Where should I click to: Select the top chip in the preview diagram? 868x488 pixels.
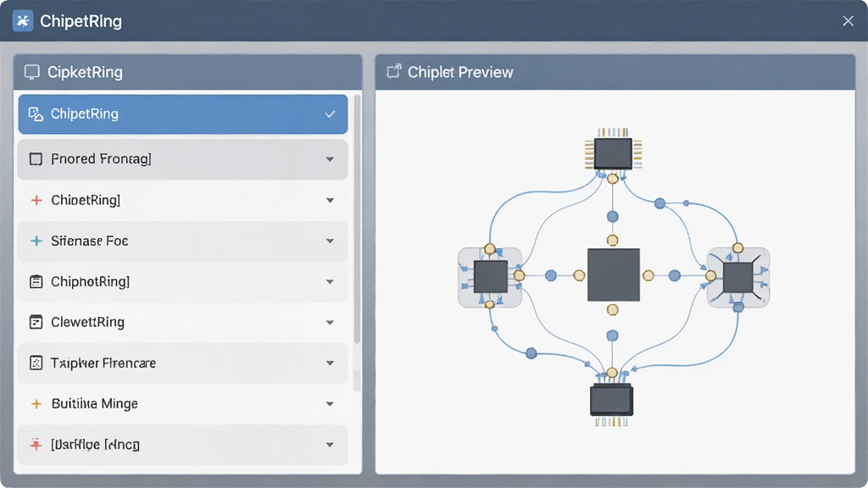[613, 153]
